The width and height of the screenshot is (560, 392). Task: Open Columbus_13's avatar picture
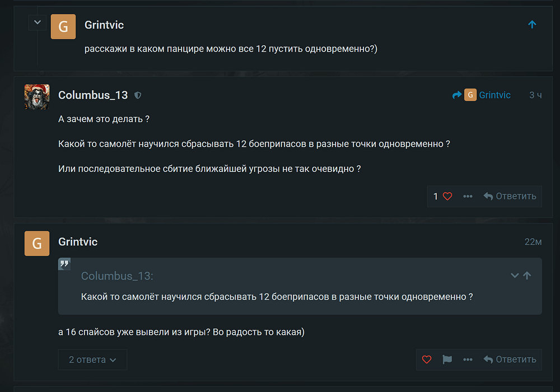click(37, 97)
